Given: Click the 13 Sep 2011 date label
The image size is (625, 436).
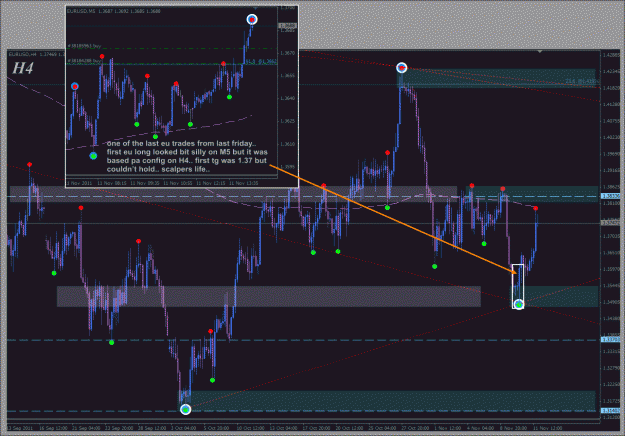Looking at the screenshot, I should pos(20,428).
